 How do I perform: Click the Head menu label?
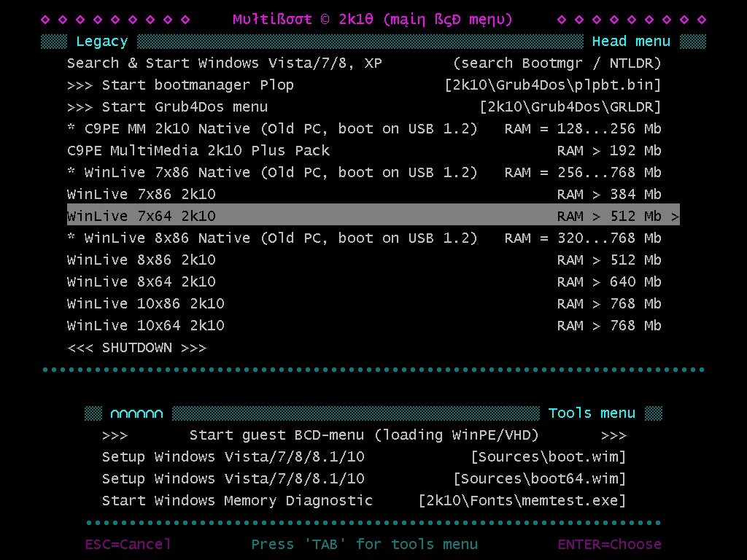pos(631,41)
